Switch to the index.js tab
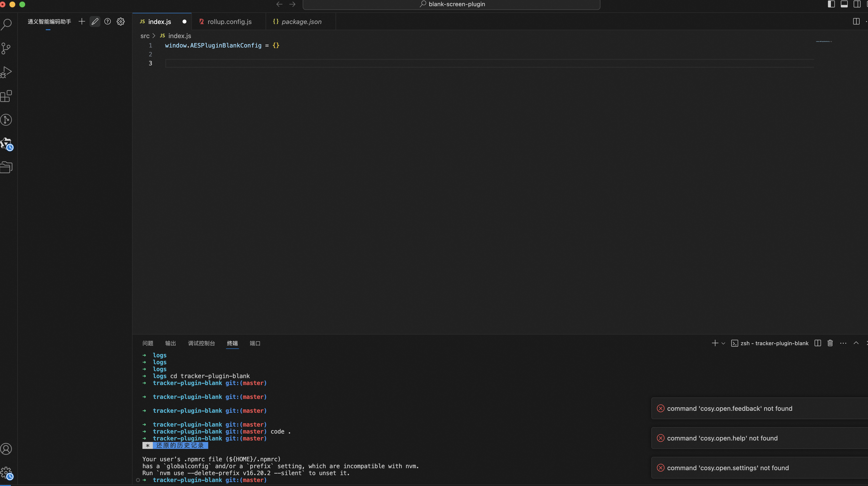The width and height of the screenshot is (868, 486). (162, 22)
